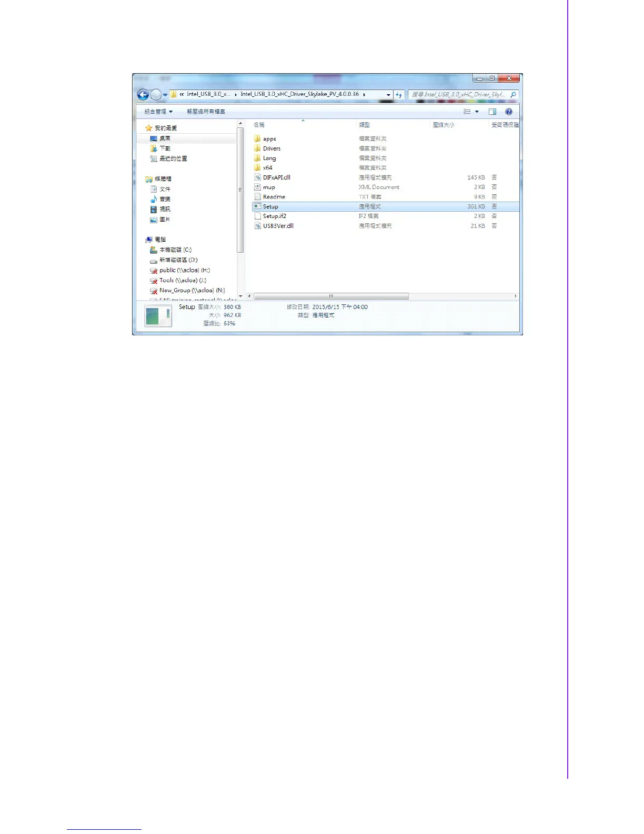Screen dimensions: 644x834
Task: Select the x64 folder icon
Action: pos(257,167)
